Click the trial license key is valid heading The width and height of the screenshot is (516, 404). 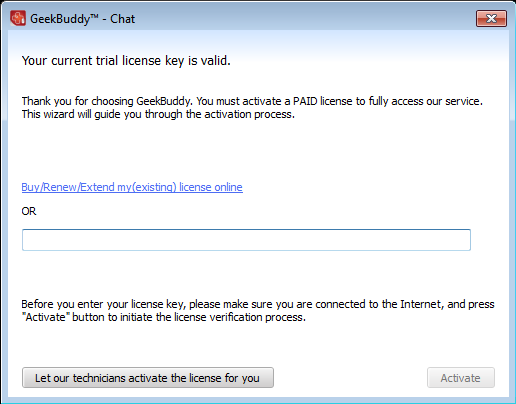point(126,61)
